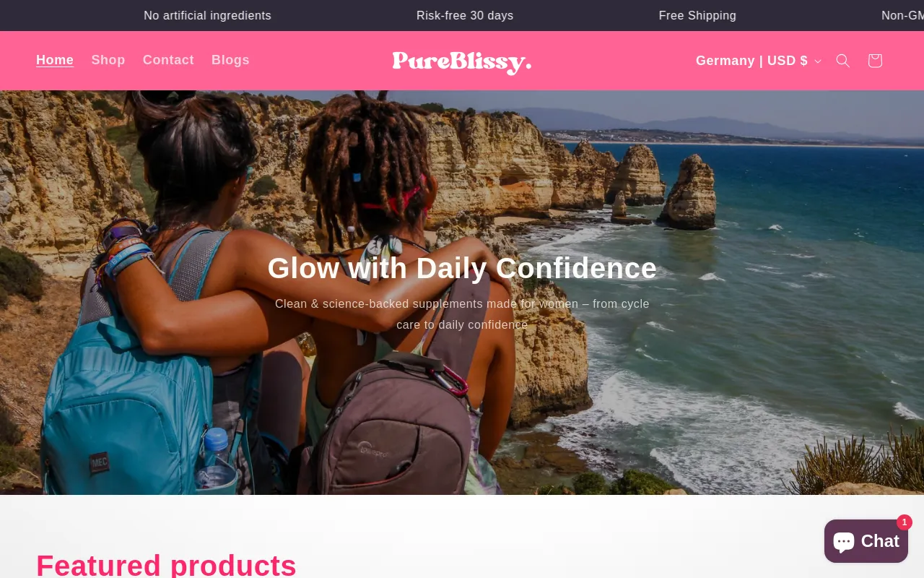Screen dimensions: 924x578
Task: Launch the Shopify Chat button
Action: 866,541
